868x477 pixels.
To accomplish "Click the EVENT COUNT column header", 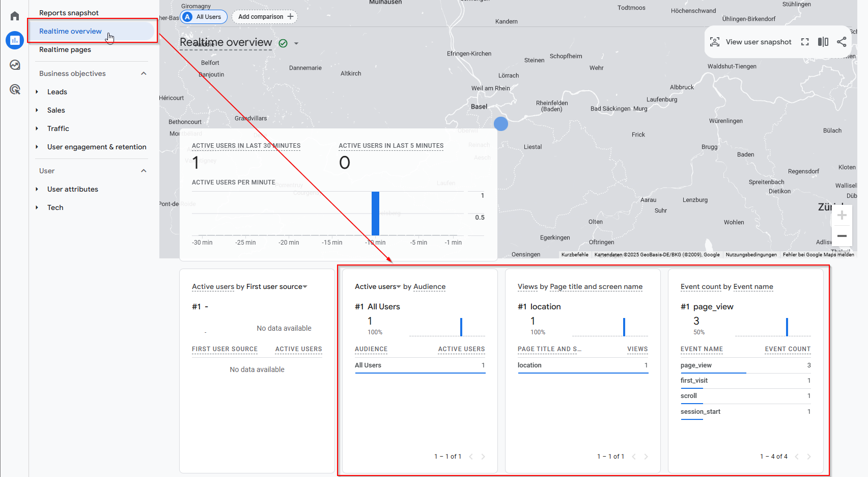I will 788,349.
